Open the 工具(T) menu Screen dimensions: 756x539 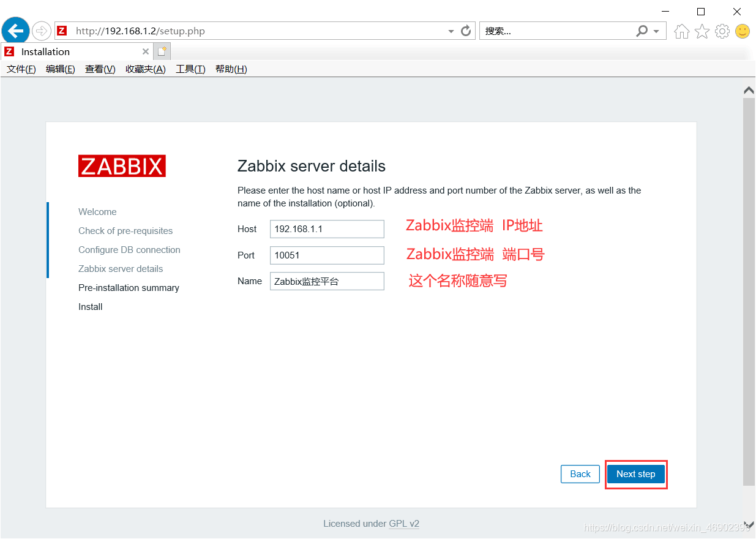(190, 69)
